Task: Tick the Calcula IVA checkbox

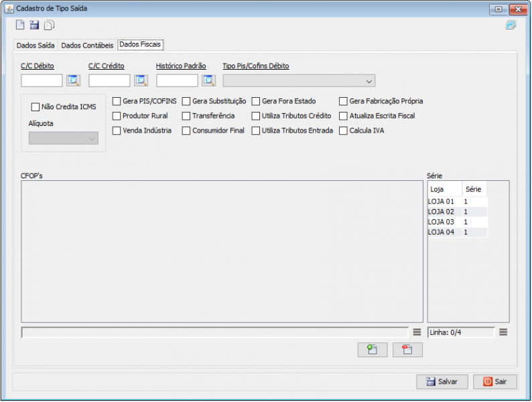Action: coord(343,131)
